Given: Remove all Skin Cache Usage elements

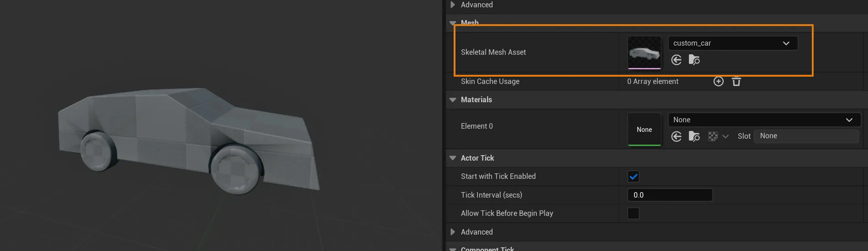Looking at the screenshot, I should (x=736, y=81).
